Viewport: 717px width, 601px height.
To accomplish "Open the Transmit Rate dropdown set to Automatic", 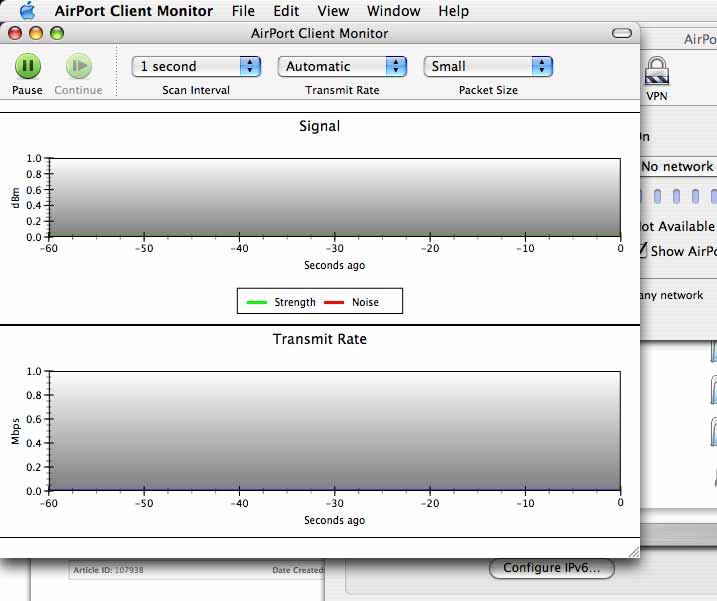I will pos(342,67).
